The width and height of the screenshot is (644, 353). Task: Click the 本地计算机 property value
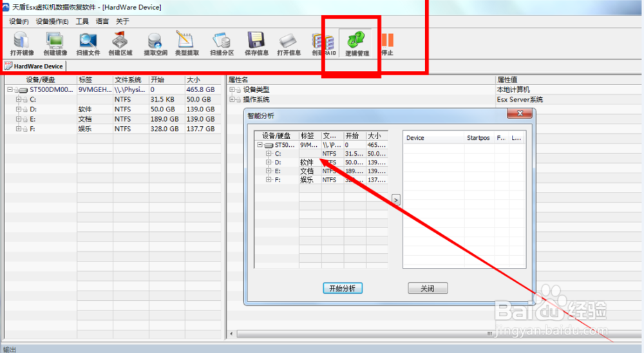click(x=513, y=90)
